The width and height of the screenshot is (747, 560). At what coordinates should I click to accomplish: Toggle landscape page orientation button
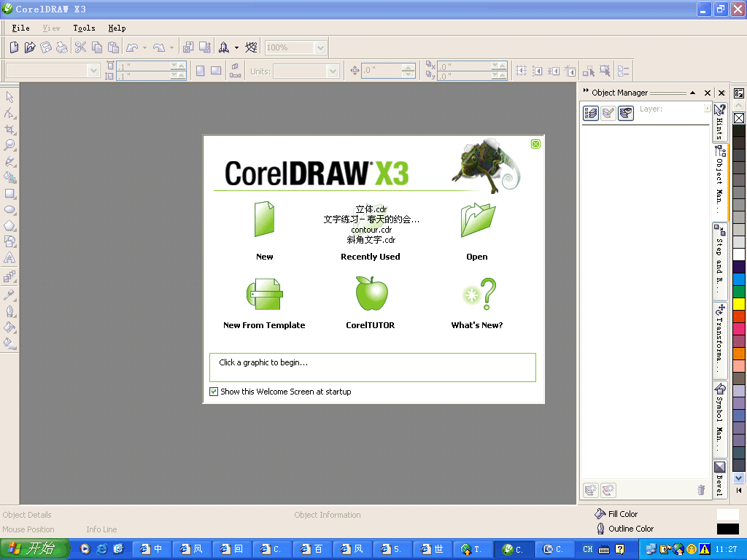[x=216, y=71]
